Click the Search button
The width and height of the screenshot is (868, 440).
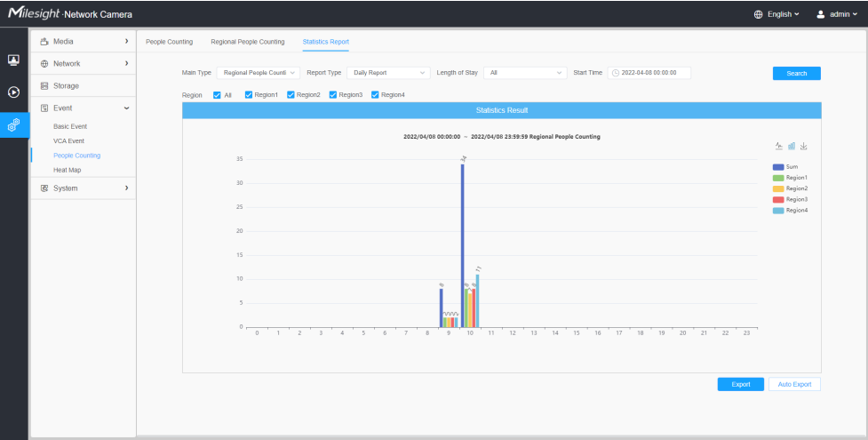pyautogui.click(x=797, y=73)
